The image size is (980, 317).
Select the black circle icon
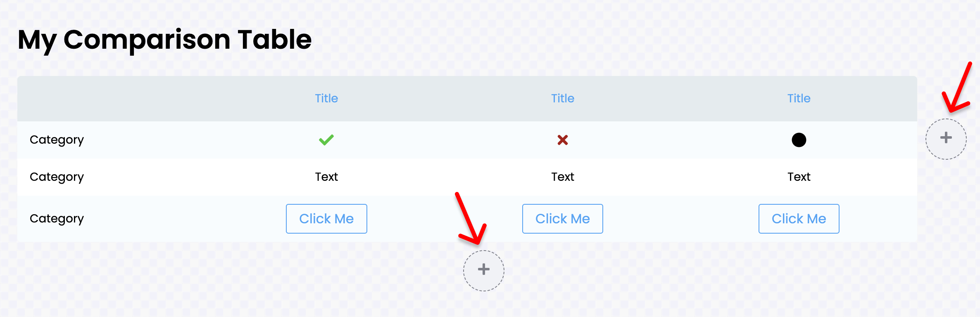point(799,140)
